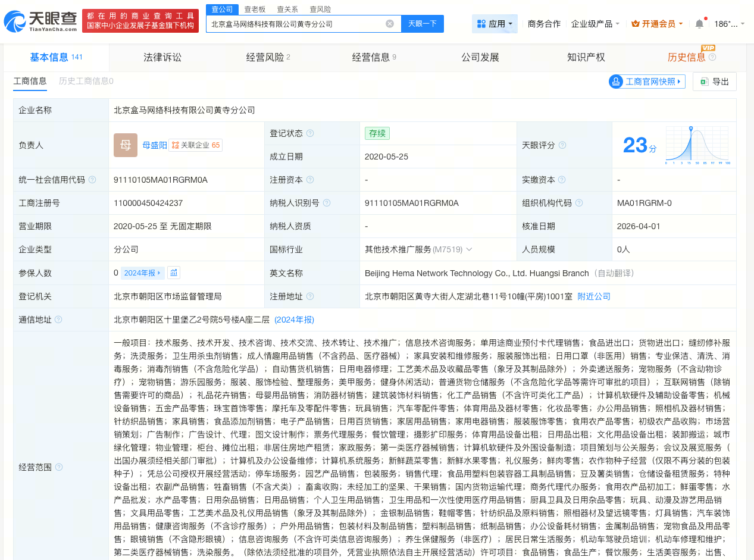754x560 pixels.
Task: Select the 工商信息 sub-tab
Action: point(30,82)
